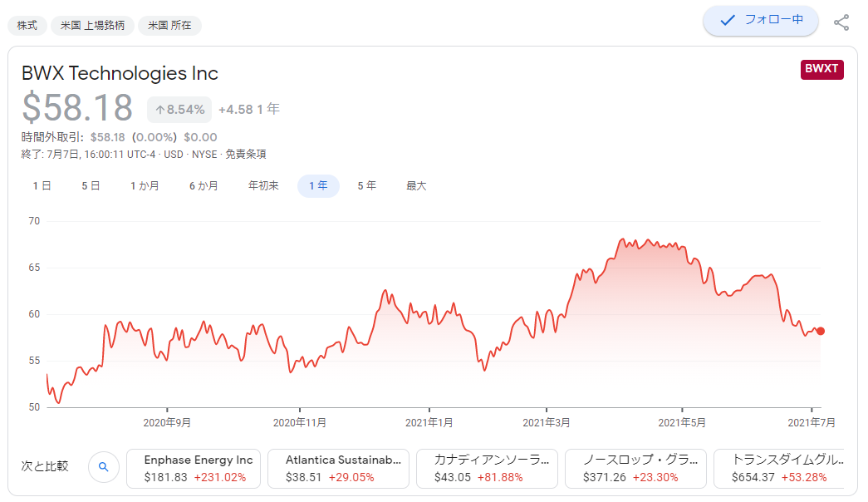Click the 2020年9月 axis label
This screenshot has width=868, height=502.
coord(167,423)
